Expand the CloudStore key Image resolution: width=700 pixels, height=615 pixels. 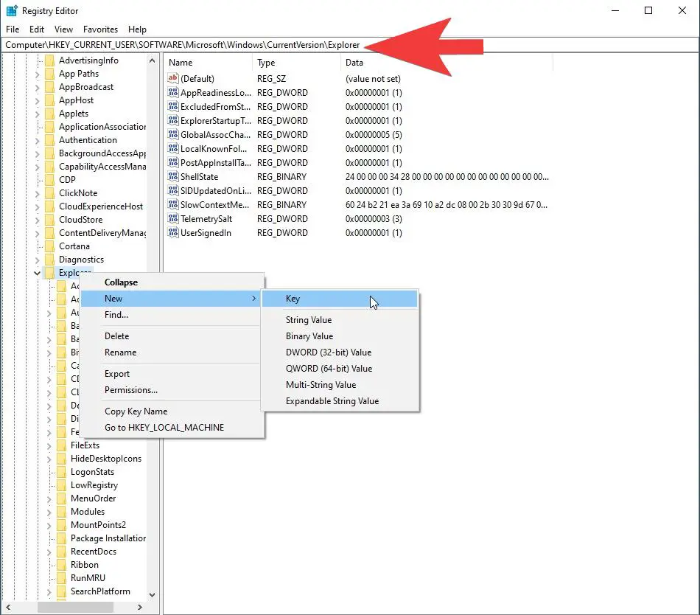point(38,220)
